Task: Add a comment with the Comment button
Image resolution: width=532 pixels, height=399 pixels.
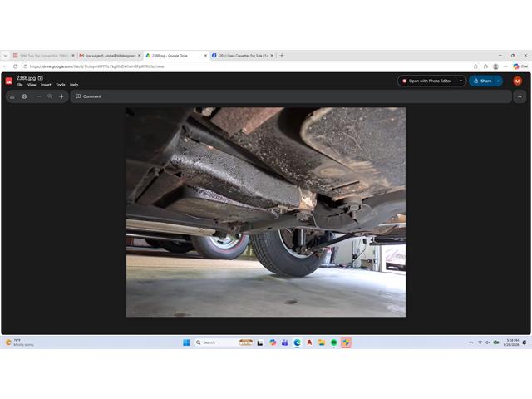Action: click(88, 96)
